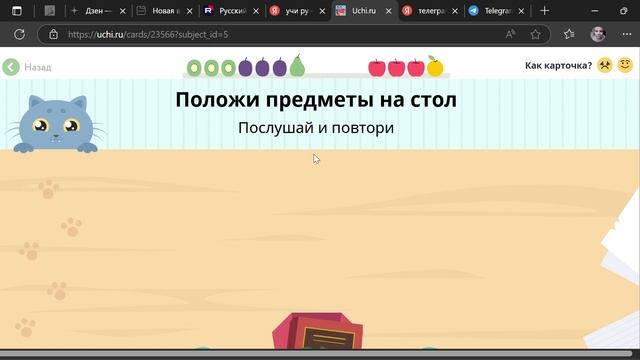Click the green back arrow icon

pyautogui.click(x=11, y=67)
